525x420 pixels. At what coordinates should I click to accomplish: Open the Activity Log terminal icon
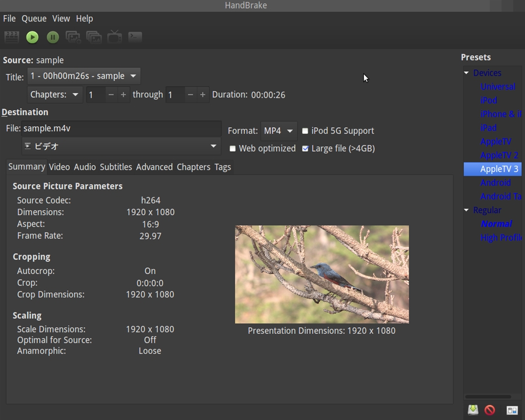(x=135, y=37)
